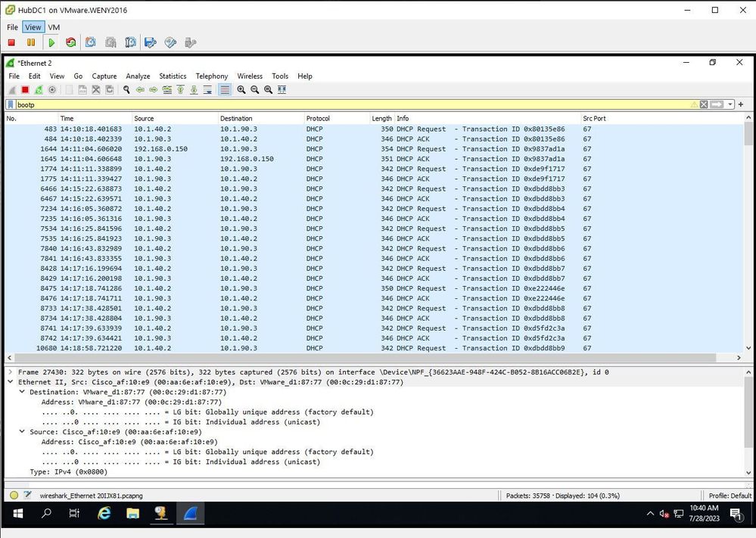756x538 pixels.
Task: Open Internet Explorer from the taskbar
Action: (104, 514)
